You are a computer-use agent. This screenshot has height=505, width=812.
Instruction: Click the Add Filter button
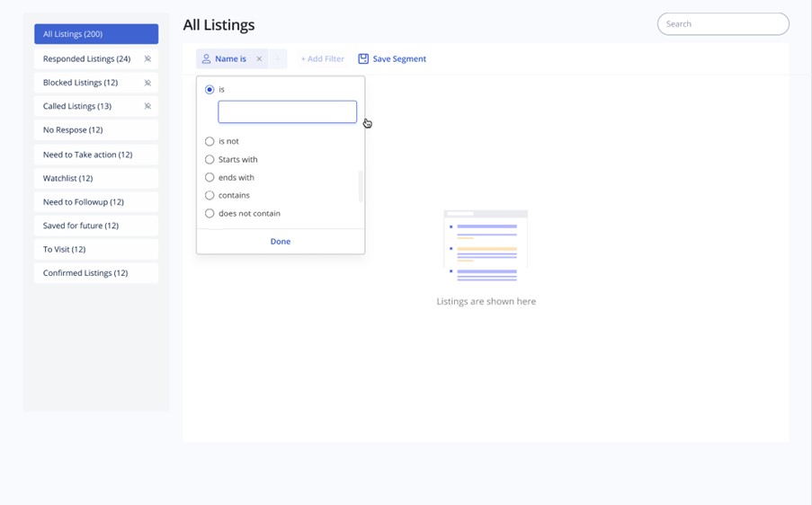tap(322, 59)
